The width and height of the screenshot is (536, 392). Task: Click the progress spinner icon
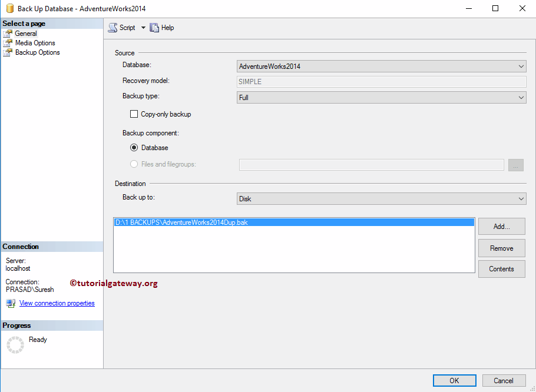[x=15, y=345]
